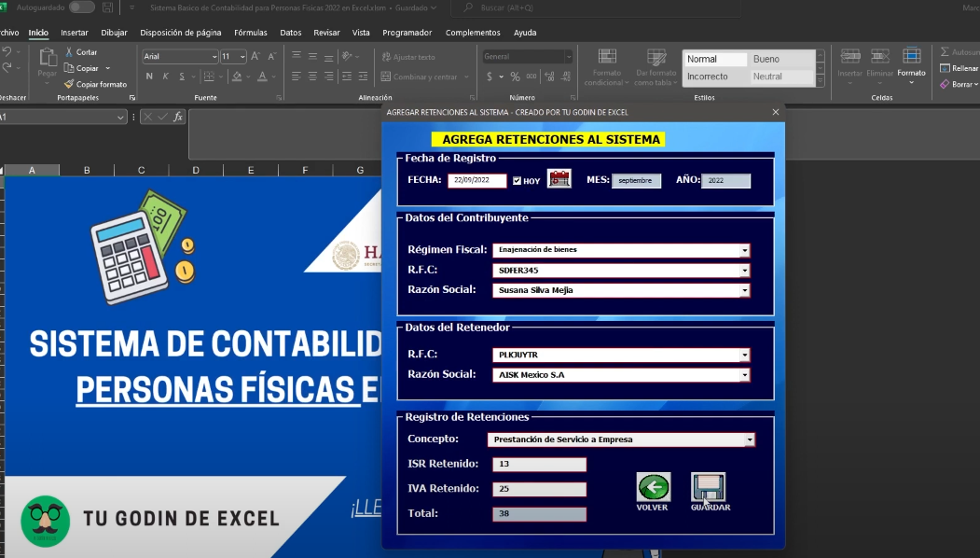This screenshot has width=980, height=558.
Task: Open Formato condicional
Action: click(x=607, y=67)
